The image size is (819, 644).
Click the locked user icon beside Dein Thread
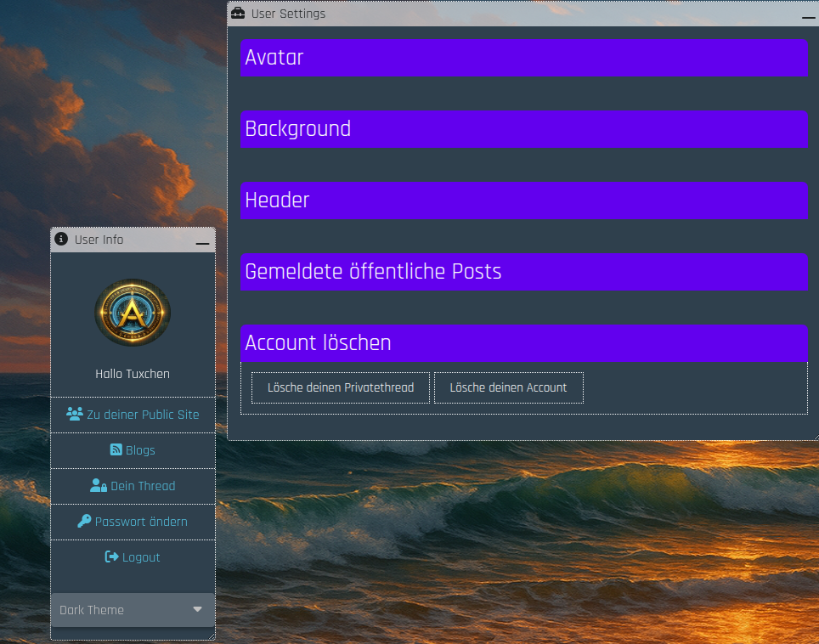(x=99, y=485)
